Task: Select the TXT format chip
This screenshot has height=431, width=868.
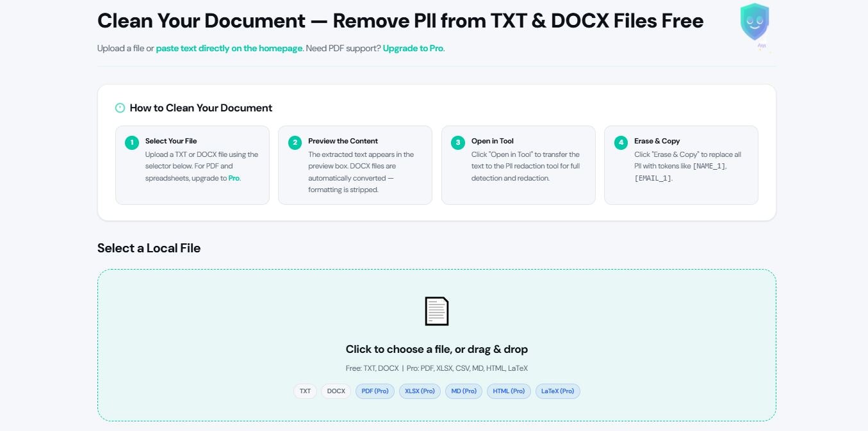Action: click(305, 391)
